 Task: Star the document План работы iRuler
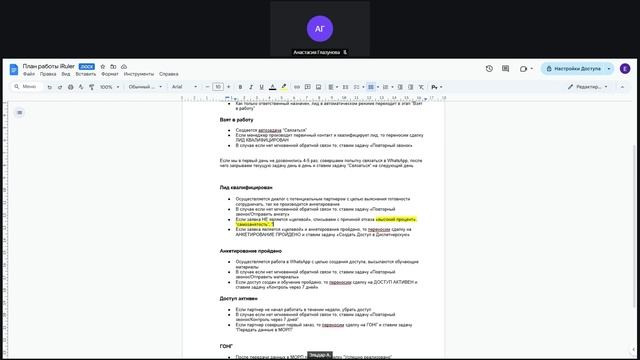(103, 67)
